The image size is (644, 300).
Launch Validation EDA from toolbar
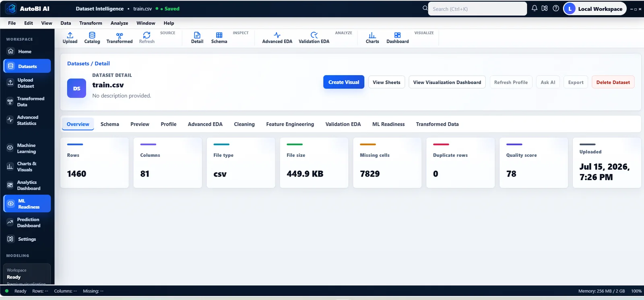[314, 38]
